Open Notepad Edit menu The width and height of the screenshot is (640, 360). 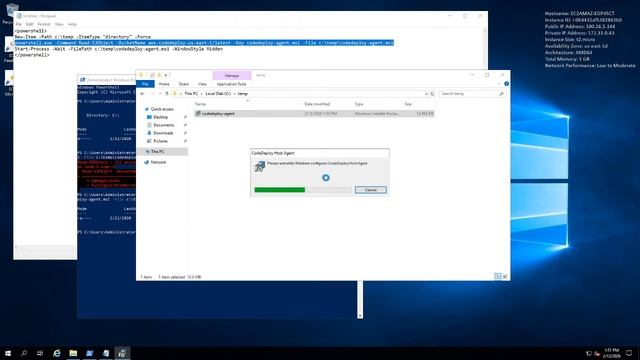[x=29, y=24]
